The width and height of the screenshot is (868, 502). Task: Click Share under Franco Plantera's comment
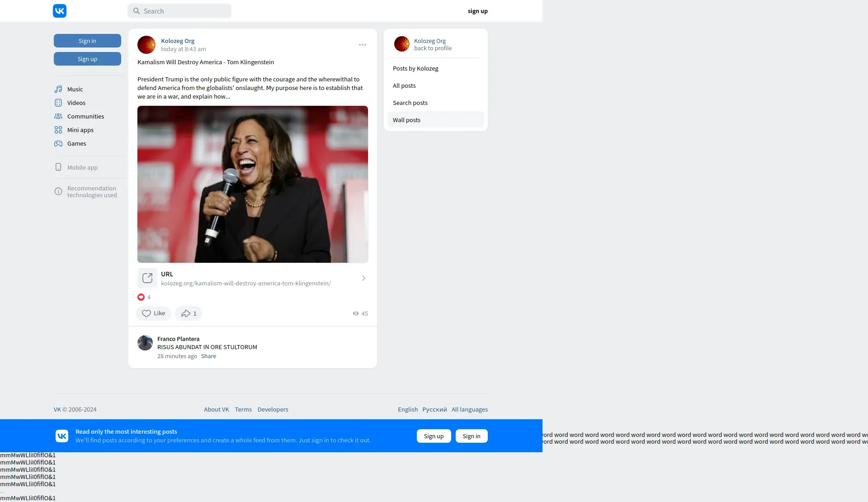click(x=208, y=356)
